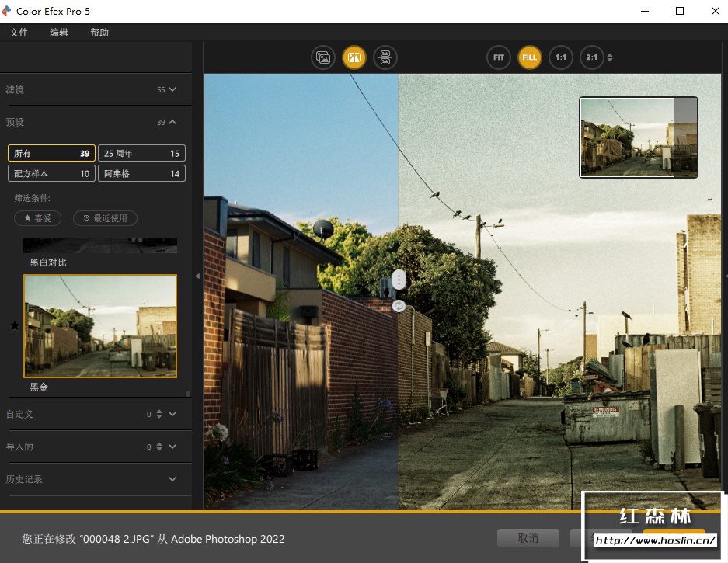Select split-screen compare view icon
Screen dimensions: 728x563
[354, 57]
